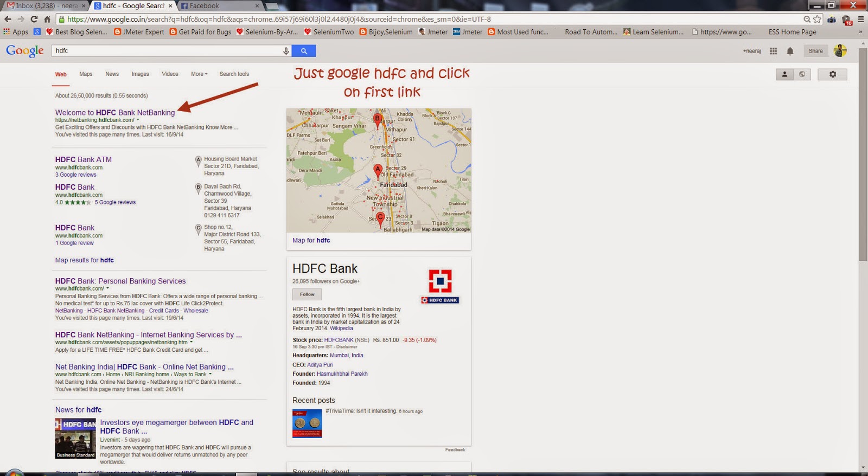Open account profile picture
This screenshot has width=868, height=476.
840,50
